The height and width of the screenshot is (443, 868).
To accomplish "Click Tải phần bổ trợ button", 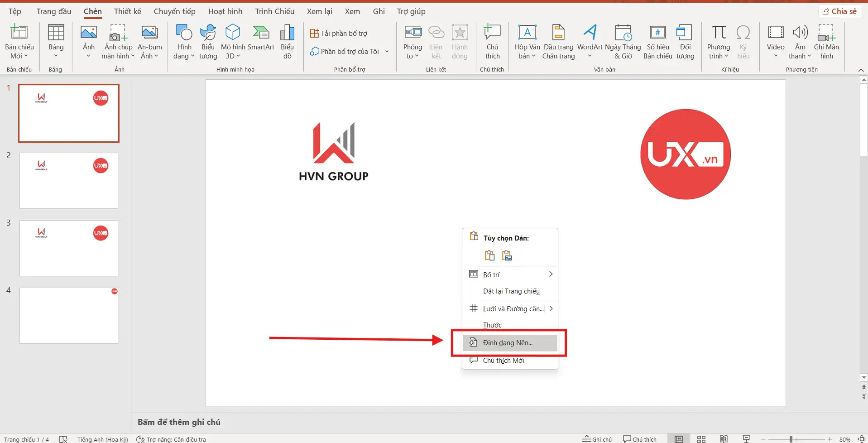I will tap(339, 34).
